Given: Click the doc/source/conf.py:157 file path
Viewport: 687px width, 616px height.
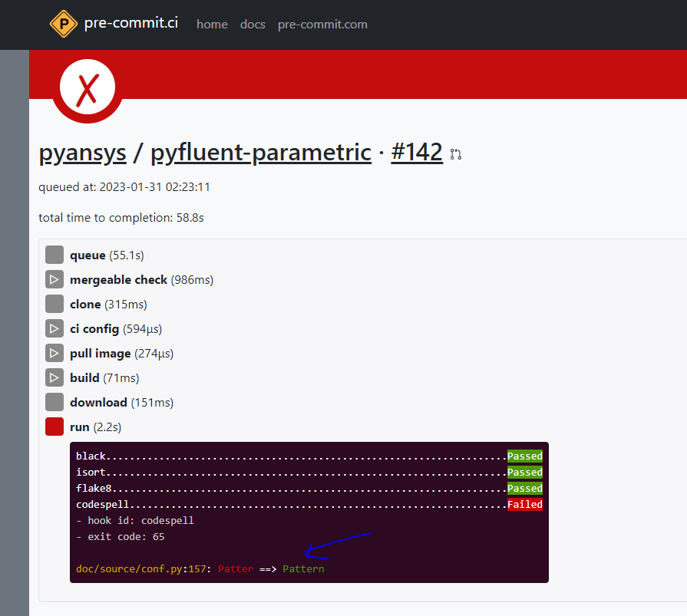Looking at the screenshot, I should point(141,568).
